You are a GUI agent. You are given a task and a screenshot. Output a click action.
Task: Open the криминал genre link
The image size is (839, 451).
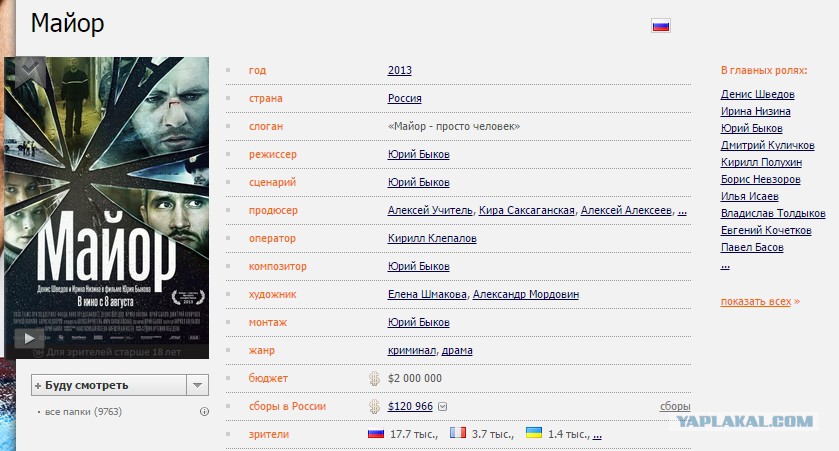coord(412,350)
